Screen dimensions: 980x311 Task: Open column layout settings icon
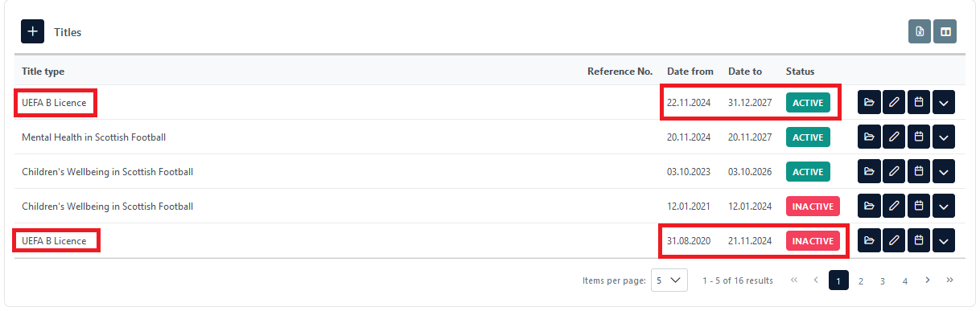coord(945,31)
